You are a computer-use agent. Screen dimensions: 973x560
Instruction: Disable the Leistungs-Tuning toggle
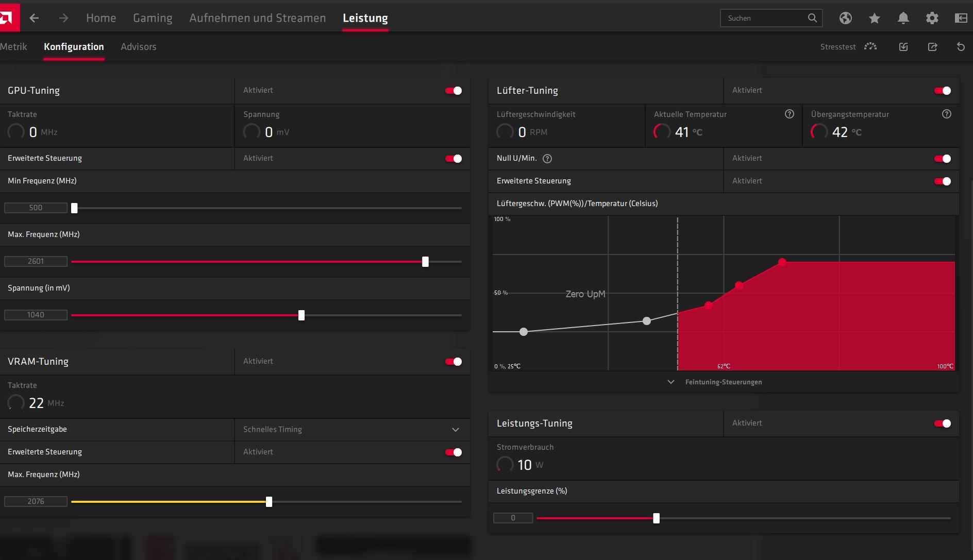943,423
